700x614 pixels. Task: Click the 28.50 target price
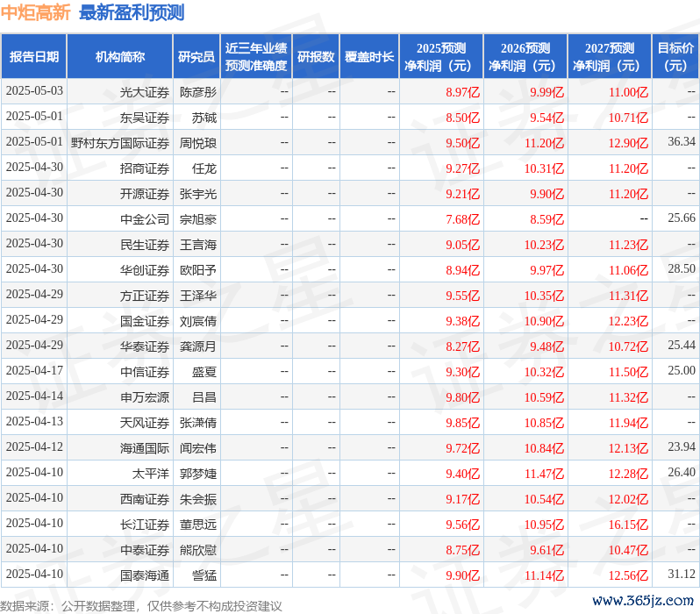tap(682, 268)
